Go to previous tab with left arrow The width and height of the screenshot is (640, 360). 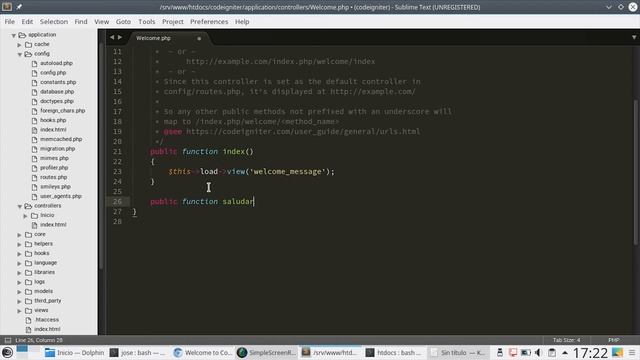tap(112, 37)
